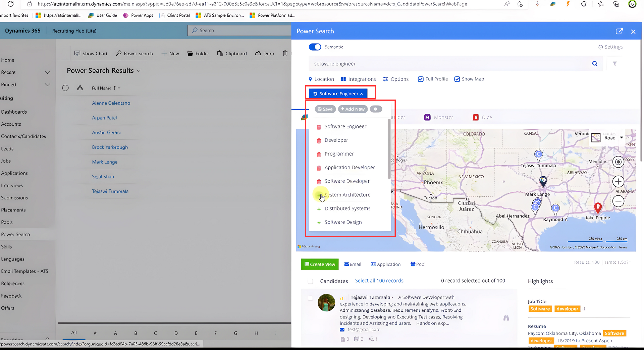The width and height of the screenshot is (644, 362).
Task: Expand the Power Search Results view selector
Action: [139, 71]
